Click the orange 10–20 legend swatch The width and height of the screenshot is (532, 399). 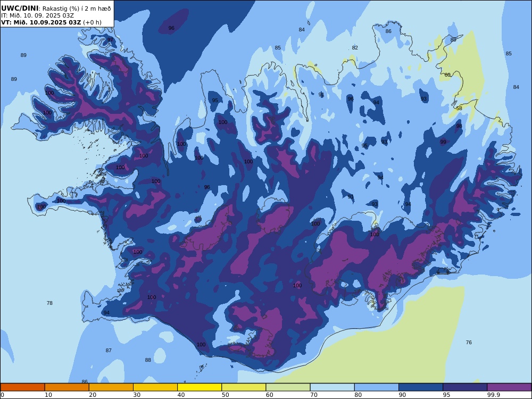[x=67, y=387]
